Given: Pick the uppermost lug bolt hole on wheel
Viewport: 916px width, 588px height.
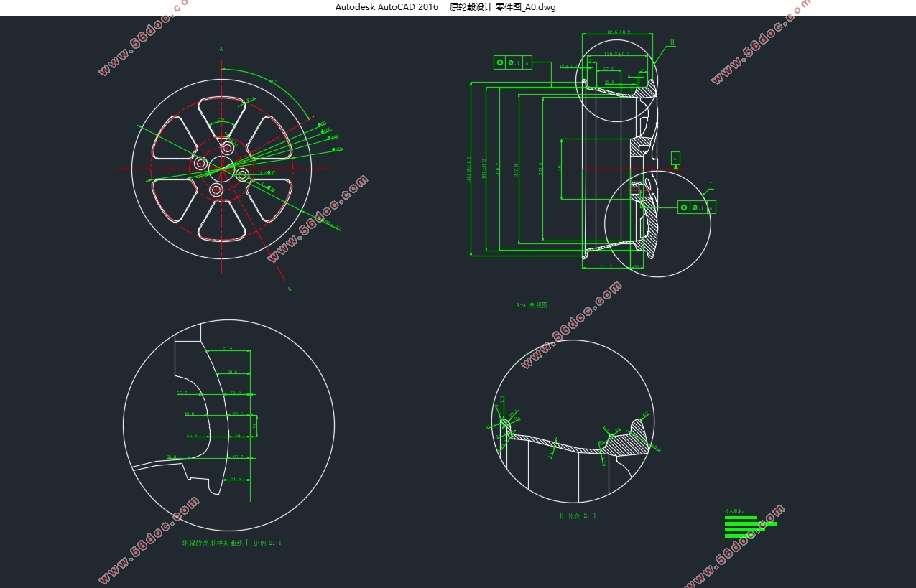Looking at the screenshot, I should pos(228,148).
